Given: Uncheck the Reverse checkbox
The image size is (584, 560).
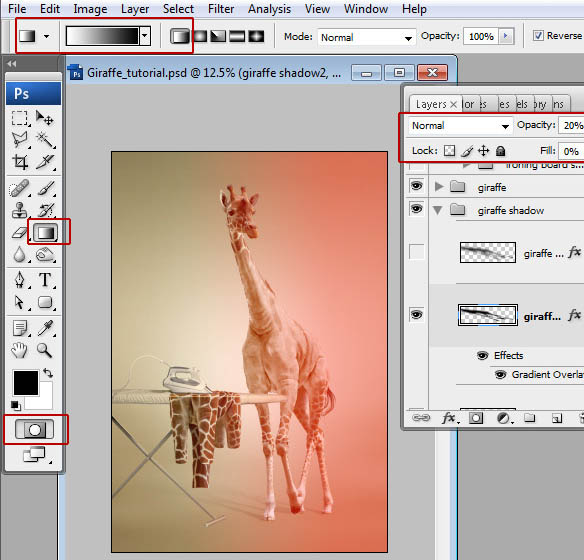Looking at the screenshot, I should tap(538, 36).
